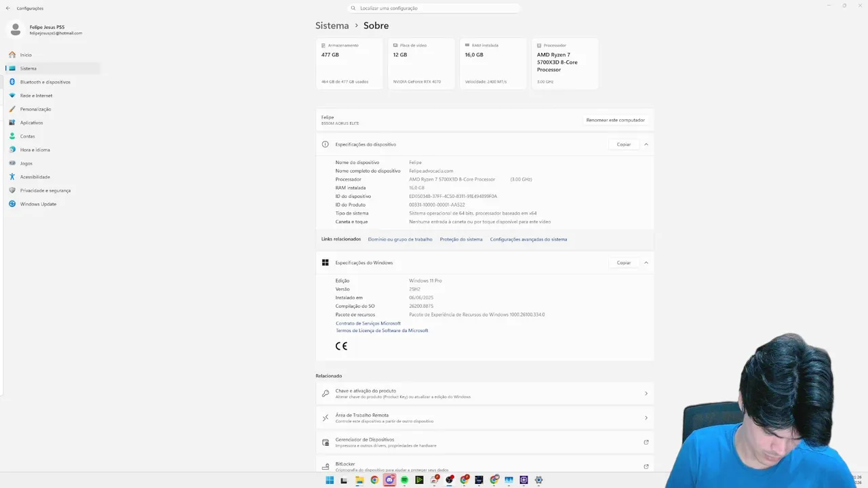This screenshot has height=488, width=868.
Task: Click the version value 25H2
Action: coord(414,289)
